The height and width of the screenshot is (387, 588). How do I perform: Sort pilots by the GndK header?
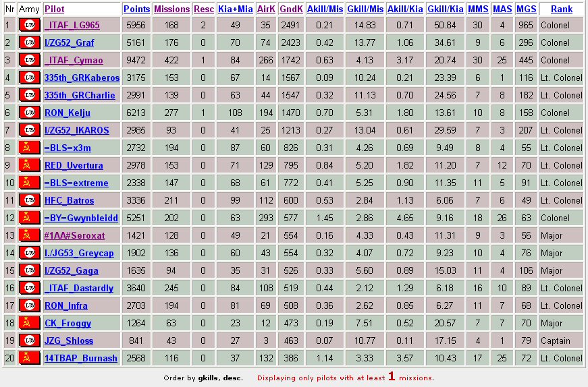pyautogui.click(x=291, y=9)
